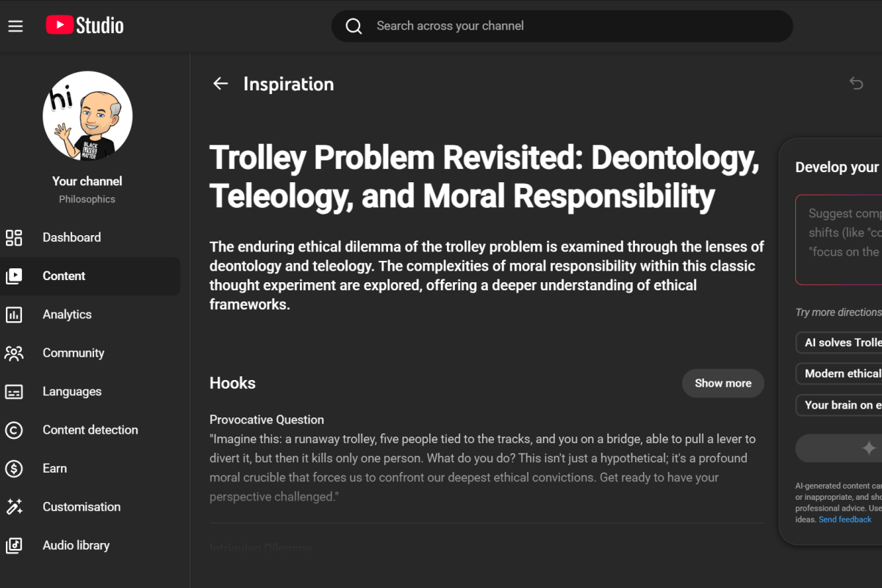Click the YouTube Studio logo
Screen dimensions: 882x588
[x=85, y=26]
